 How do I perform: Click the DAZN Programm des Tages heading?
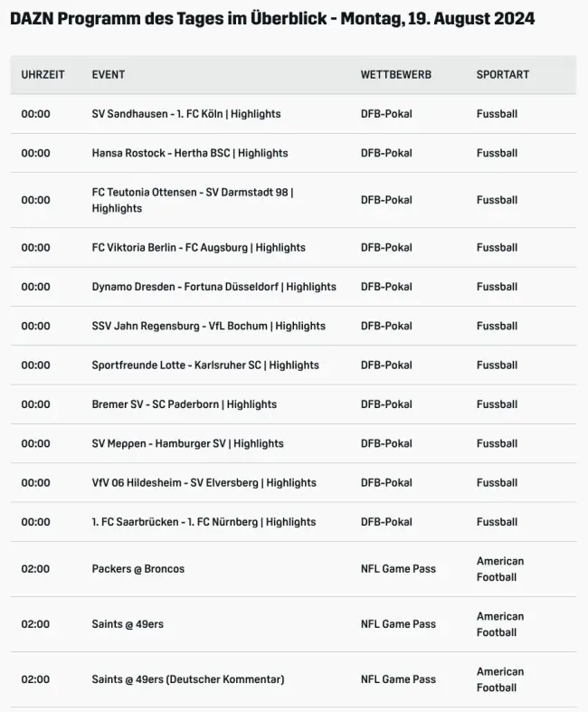[x=272, y=19]
